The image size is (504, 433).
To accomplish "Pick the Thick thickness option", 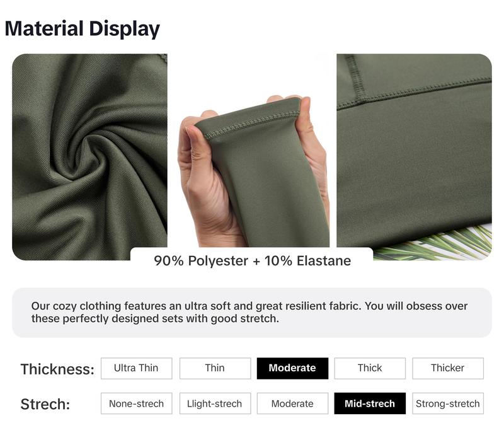I will tap(370, 368).
